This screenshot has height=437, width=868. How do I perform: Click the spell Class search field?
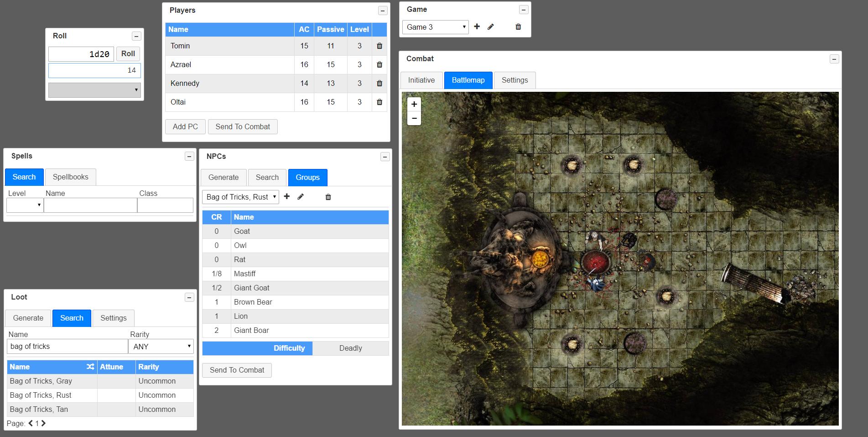(x=165, y=205)
